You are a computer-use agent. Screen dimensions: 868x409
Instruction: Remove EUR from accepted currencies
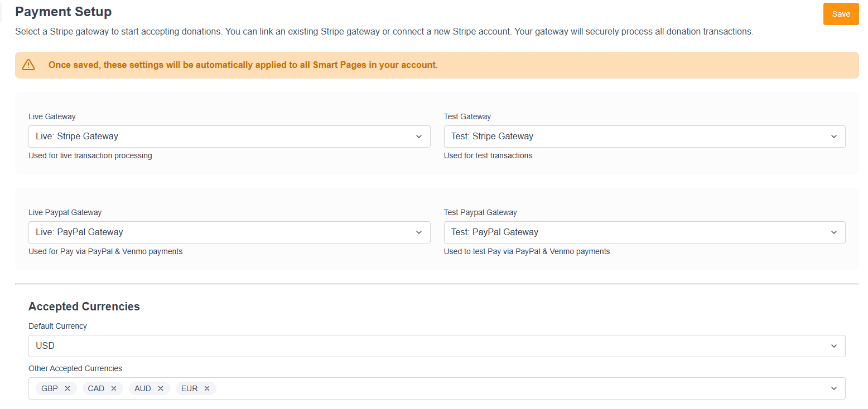pyautogui.click(x=206, y=388)
